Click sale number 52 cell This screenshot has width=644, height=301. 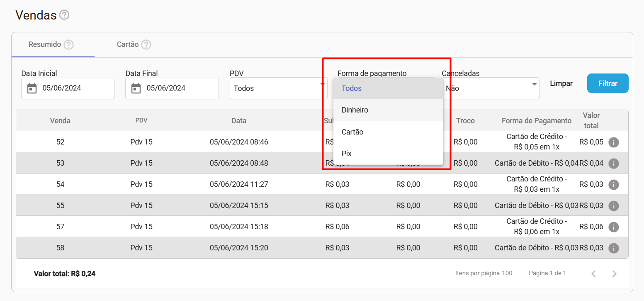point(60,142)
